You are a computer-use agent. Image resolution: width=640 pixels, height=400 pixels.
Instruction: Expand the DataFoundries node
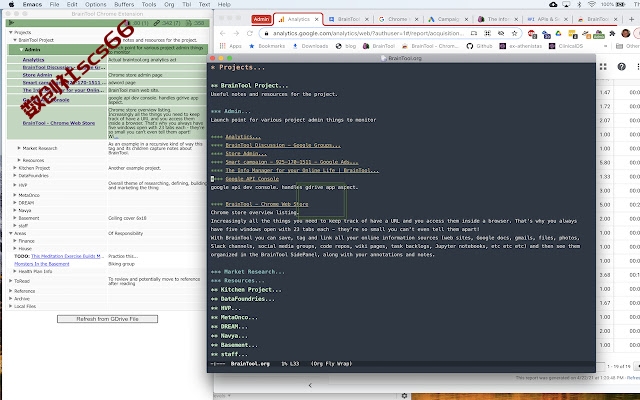tap(15, 176)
